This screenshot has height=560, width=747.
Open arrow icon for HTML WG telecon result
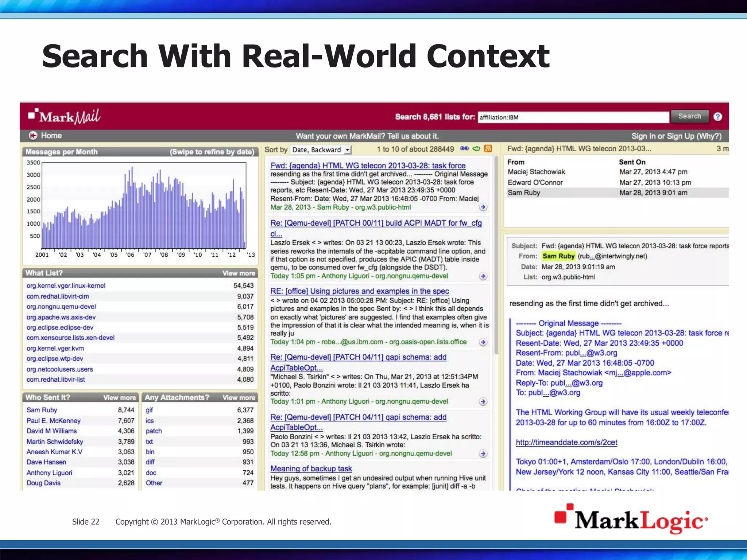483,207
